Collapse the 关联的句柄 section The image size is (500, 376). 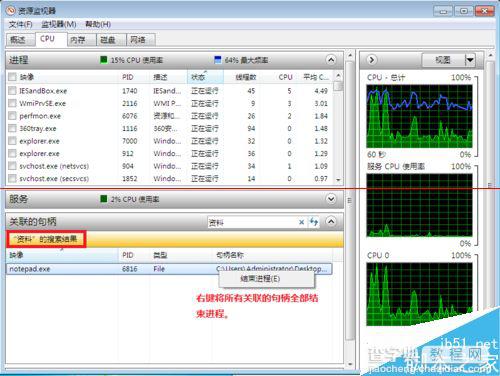[331, 221]
